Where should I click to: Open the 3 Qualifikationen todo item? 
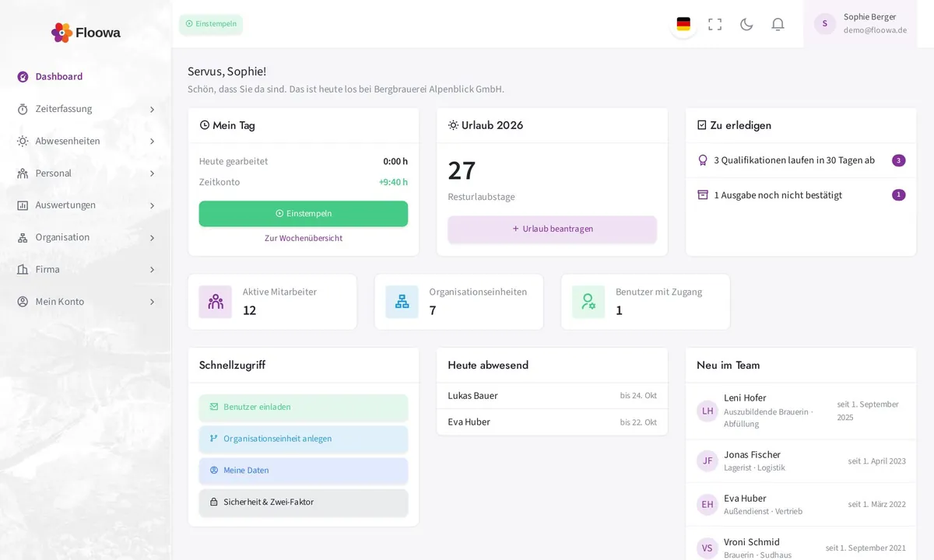(801, 160)
